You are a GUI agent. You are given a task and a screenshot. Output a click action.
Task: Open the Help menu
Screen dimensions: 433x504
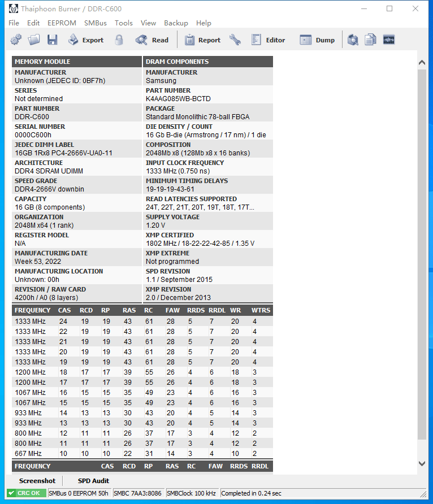click(204, 23)
